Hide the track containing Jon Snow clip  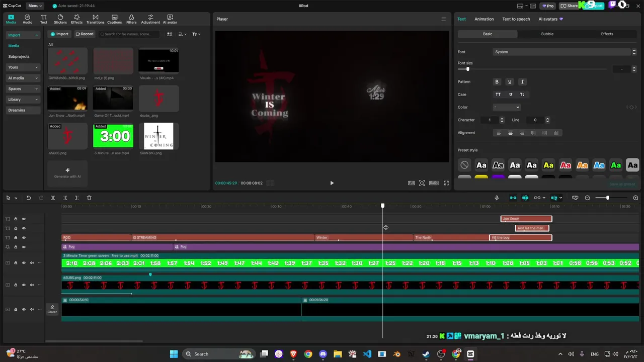24,219
